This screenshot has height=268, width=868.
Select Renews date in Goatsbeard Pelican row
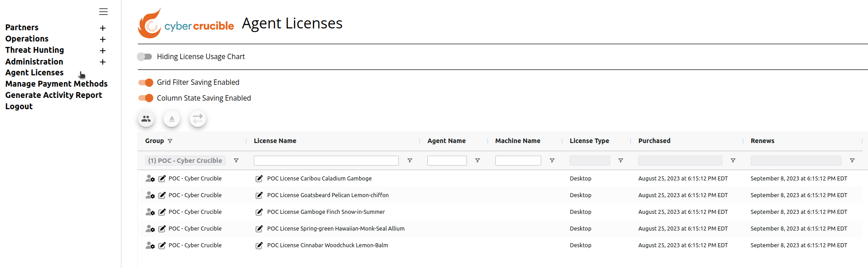[x=799, y=195]
